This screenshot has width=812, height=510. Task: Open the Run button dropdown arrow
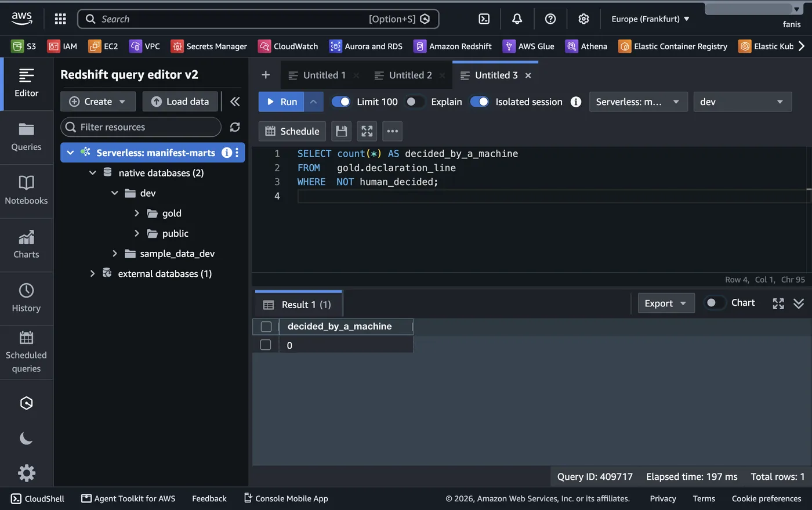pyautogui.click(x=313, y=102)
